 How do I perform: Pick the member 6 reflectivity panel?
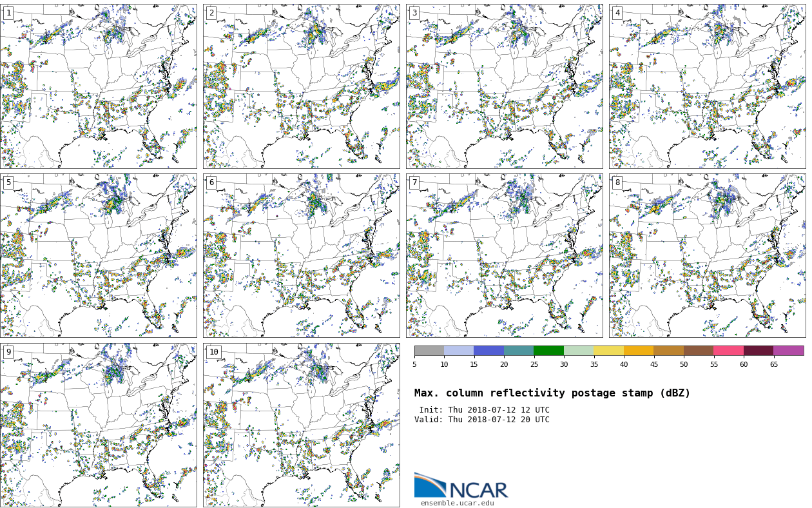tap(302, 255)
